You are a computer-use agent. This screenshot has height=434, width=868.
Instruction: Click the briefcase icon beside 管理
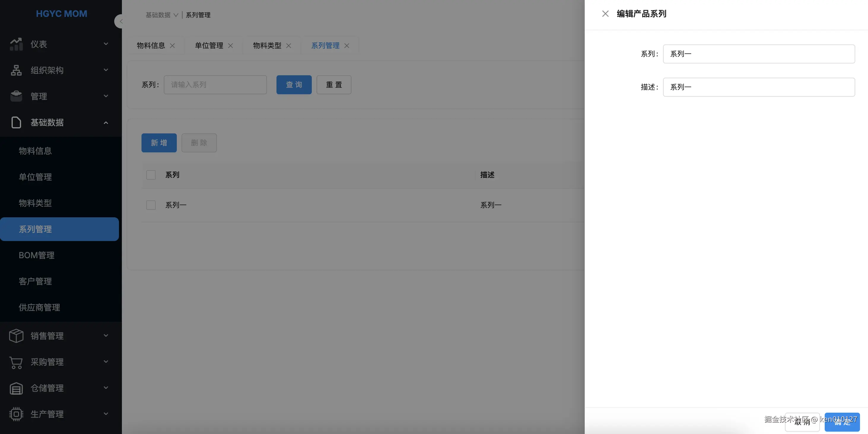16,96
